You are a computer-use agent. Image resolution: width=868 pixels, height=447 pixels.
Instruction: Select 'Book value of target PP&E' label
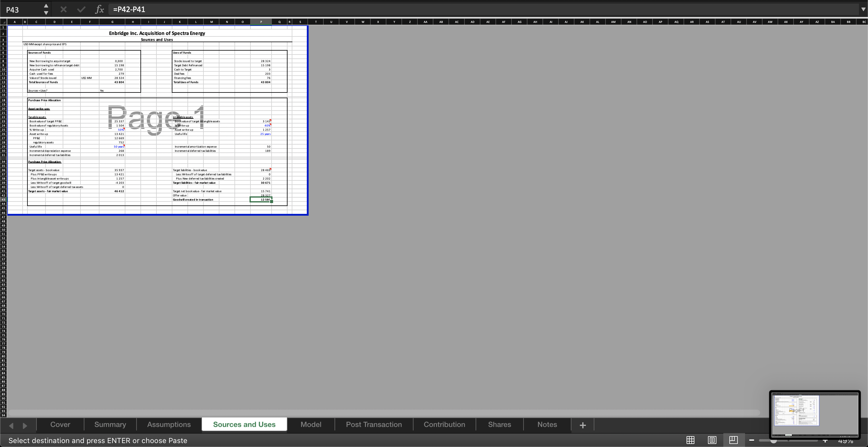[46, 121]
